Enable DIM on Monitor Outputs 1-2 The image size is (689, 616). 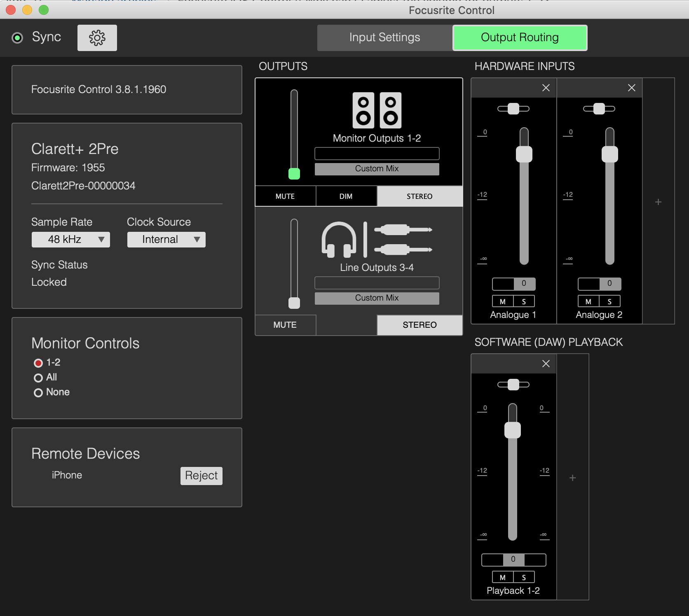346,196
